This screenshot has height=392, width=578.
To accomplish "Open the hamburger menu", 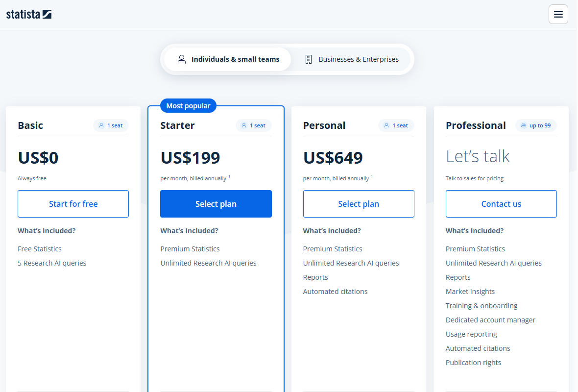I will pos(558,14).
